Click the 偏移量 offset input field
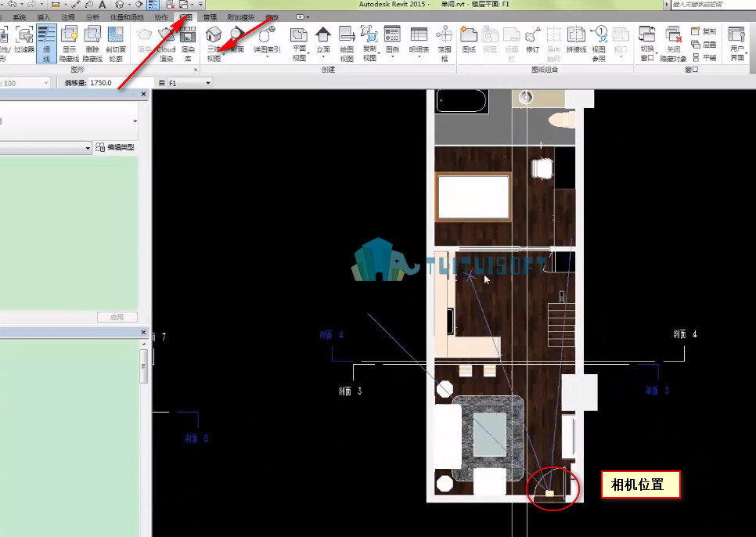 tap(121, 83)
